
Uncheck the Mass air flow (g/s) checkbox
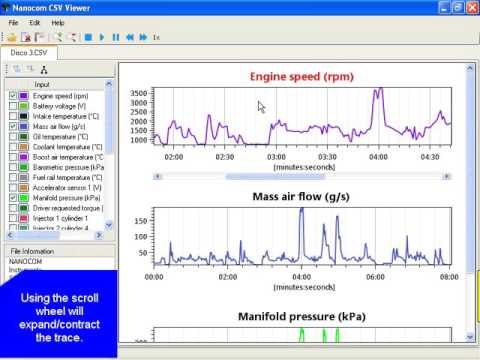[13, 127]
